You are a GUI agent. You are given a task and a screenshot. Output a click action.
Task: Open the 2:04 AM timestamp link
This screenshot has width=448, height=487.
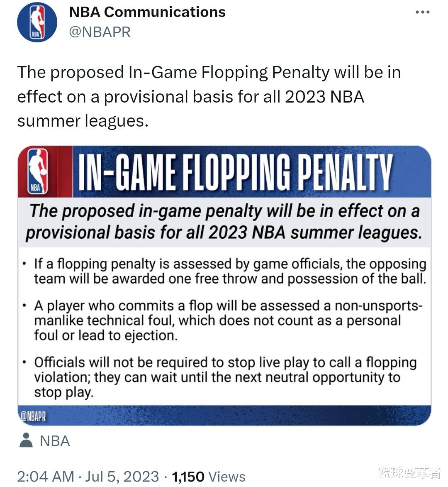click(46, 477)
